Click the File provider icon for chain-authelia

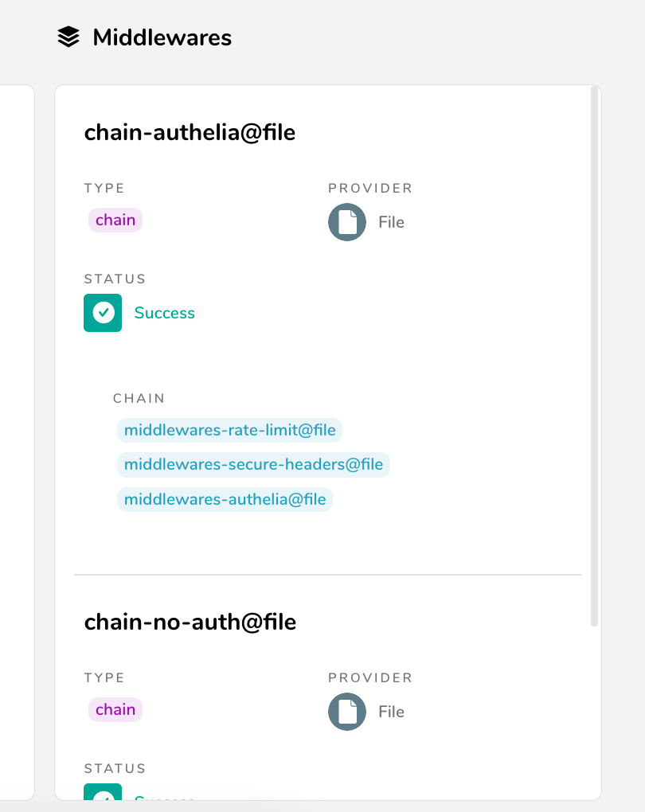346,222
